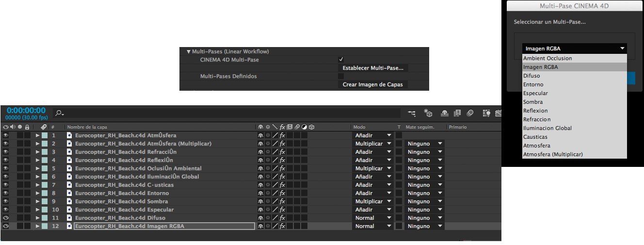The height and width of the screenshot is (245, 644).
Task: Click the 0:00:00:00 current timecode field
Action: coord(26,110)
